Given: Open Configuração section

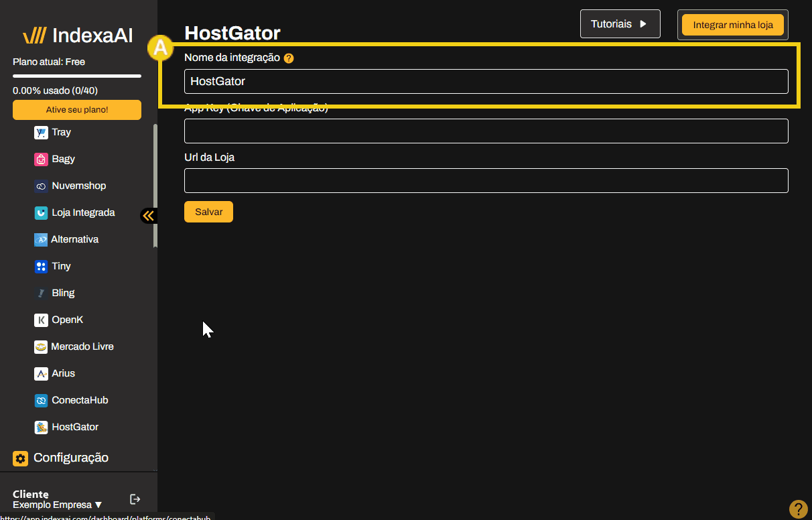Looking at the screenshot, I should coord(70,458).
